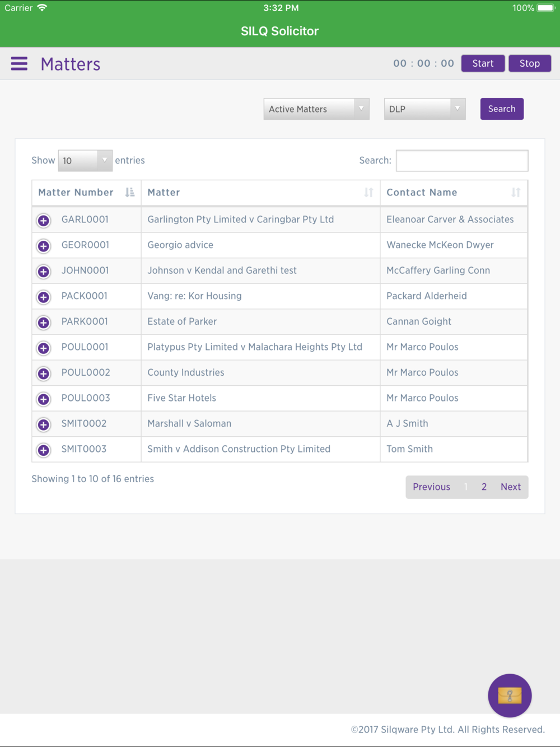Open the Show entries count dropdown
This screenshot has height=747, width=560.
click(x=85, y=161)
